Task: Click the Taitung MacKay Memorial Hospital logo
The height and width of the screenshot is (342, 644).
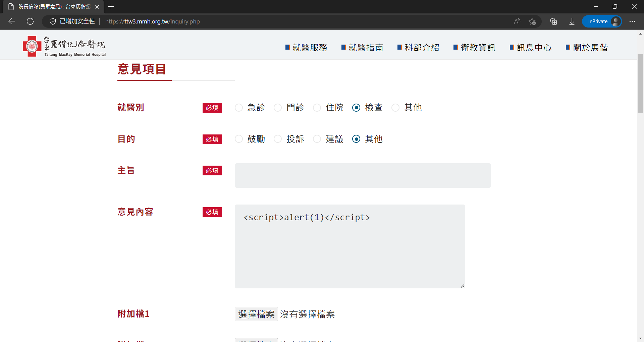Action: click(64, 46)
